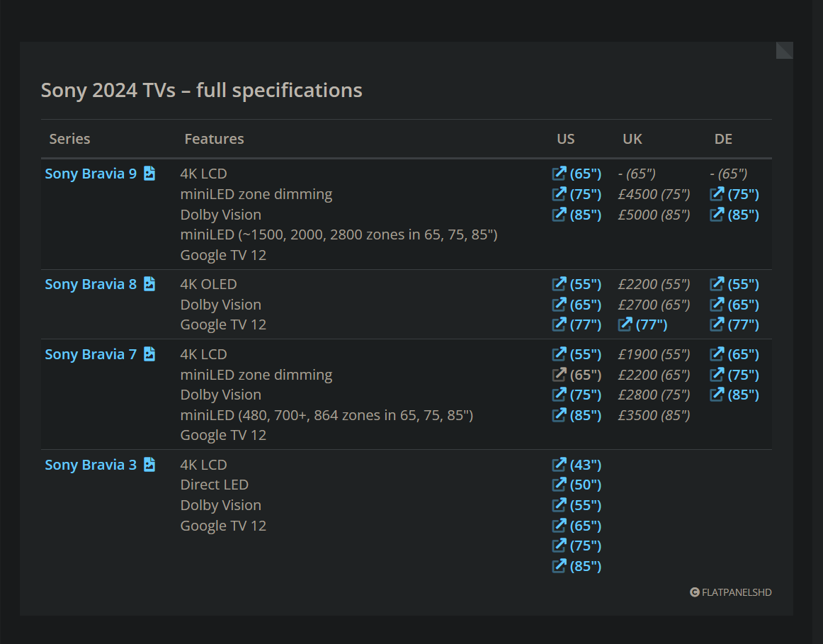
Task: Click document icon next to Sony Bravia 9
Action: 149,174
